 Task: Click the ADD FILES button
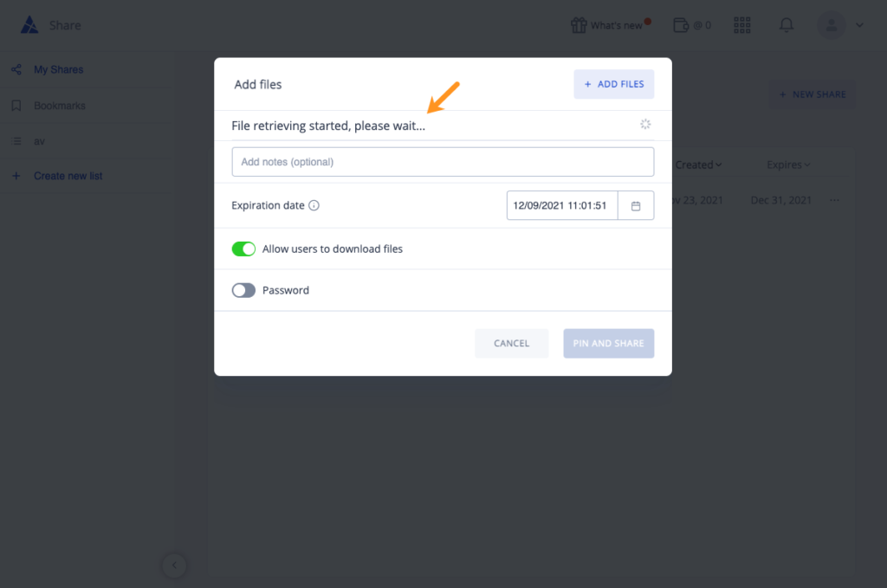pyautogui.click(x=614, y=84)
